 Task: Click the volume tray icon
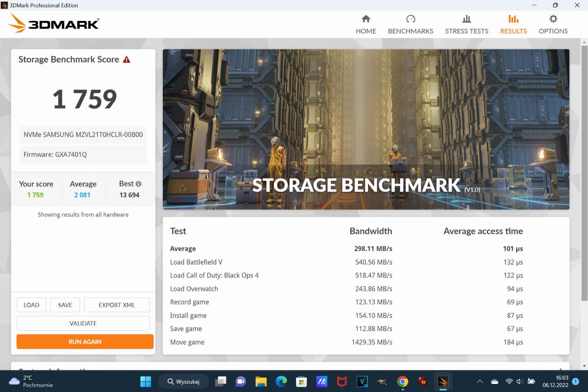[520, 382]
